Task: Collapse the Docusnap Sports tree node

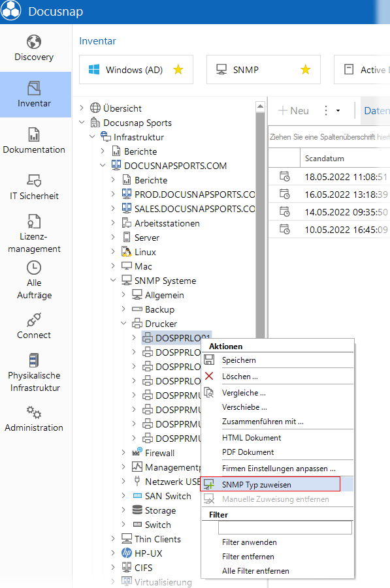Action: pos(82,122)
